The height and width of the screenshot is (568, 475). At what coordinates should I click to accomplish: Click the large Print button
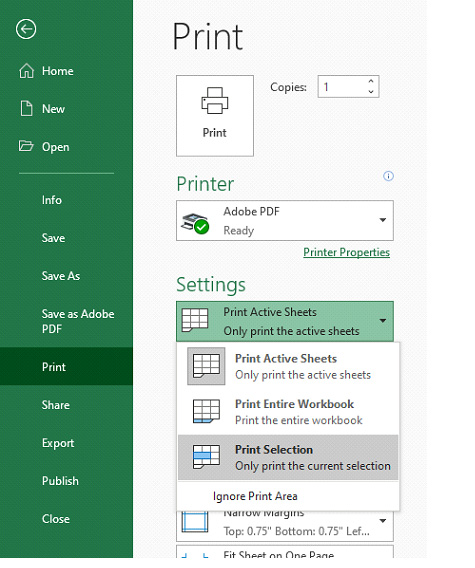click(x=215, y=116)
